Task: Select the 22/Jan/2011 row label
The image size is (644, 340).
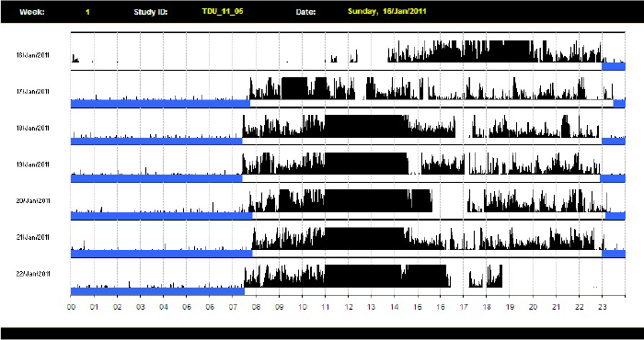Action: click(x=33, y=274)
